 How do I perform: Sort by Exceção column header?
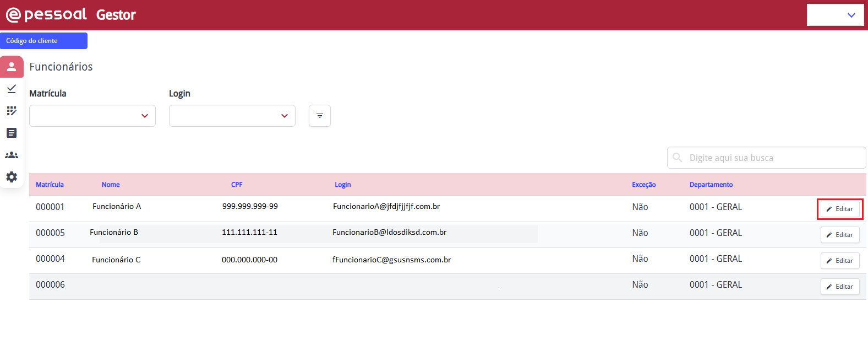point(644,185)
